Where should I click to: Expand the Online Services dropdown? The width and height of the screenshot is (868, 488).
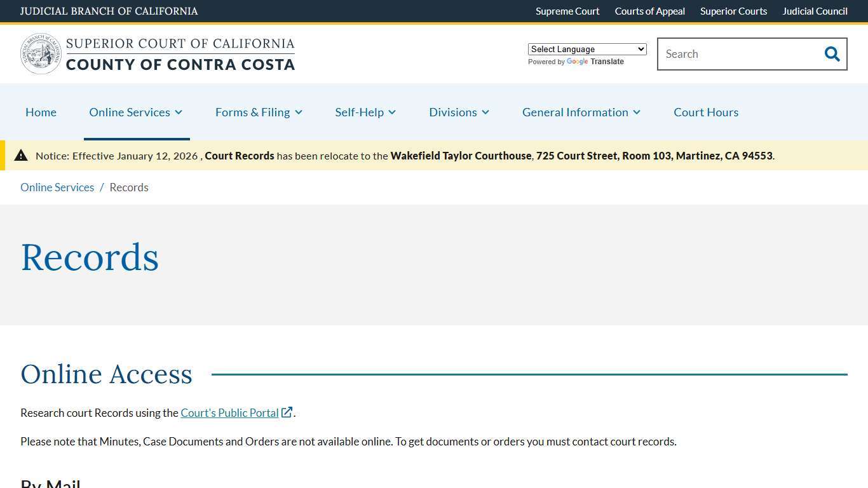pos(135,112)
